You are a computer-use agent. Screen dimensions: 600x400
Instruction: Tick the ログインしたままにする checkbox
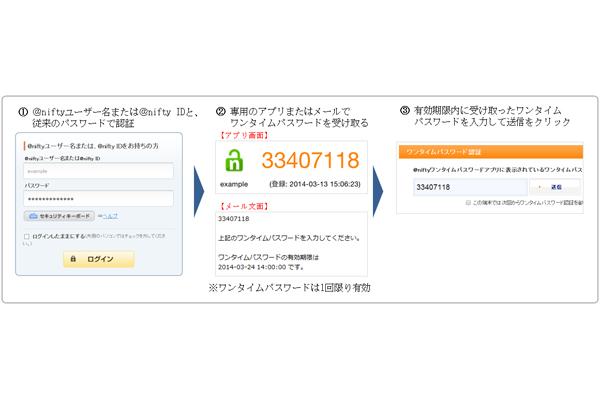tap(27, 237)
